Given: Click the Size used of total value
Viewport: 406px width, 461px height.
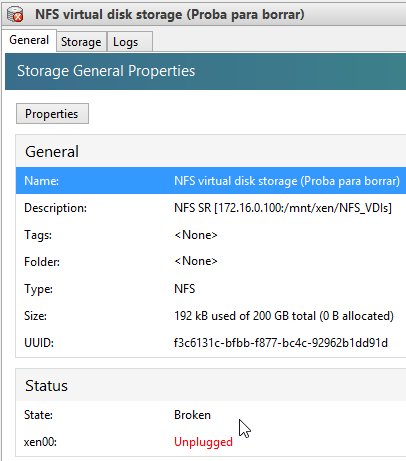Looking at the screenshot, I should point(284,316).
